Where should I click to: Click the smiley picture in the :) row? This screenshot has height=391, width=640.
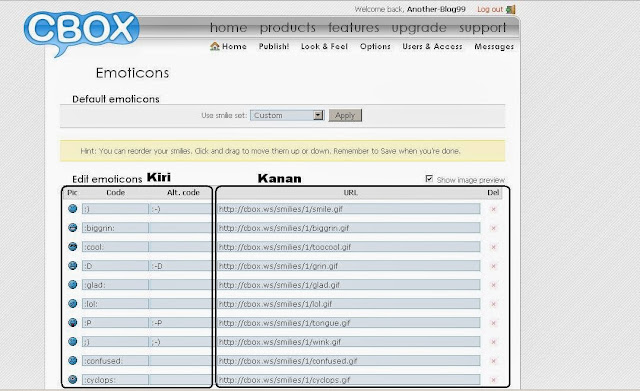pos(73,209)
